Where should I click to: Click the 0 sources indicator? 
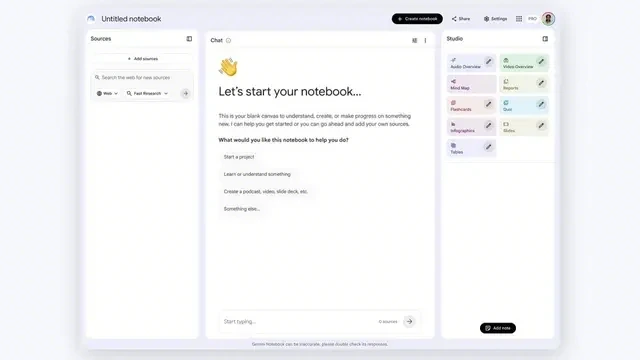click(x=388, y=322)
